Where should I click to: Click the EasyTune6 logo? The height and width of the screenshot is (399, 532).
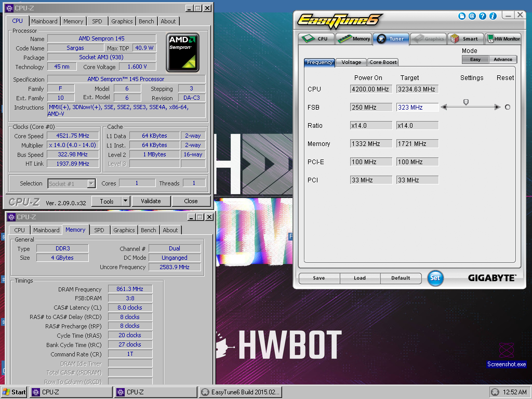340,21
